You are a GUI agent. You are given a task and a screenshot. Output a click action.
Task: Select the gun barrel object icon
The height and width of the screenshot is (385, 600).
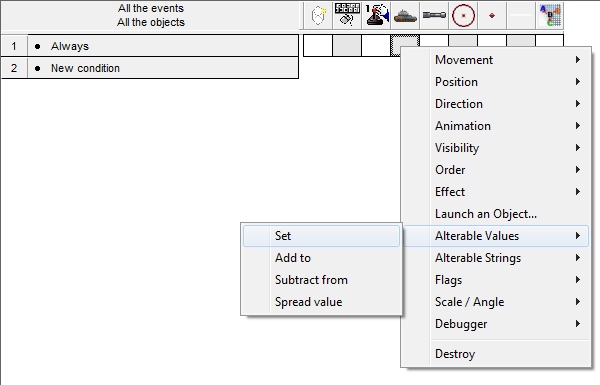coord(434,16)
